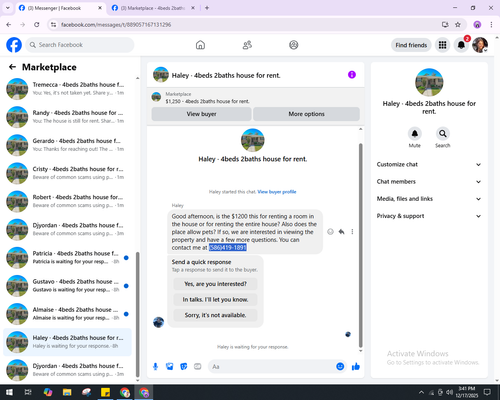Click the Facebook logo icon
The height and width of the screenshot is (400, 500).
click(x=14, y=45)
